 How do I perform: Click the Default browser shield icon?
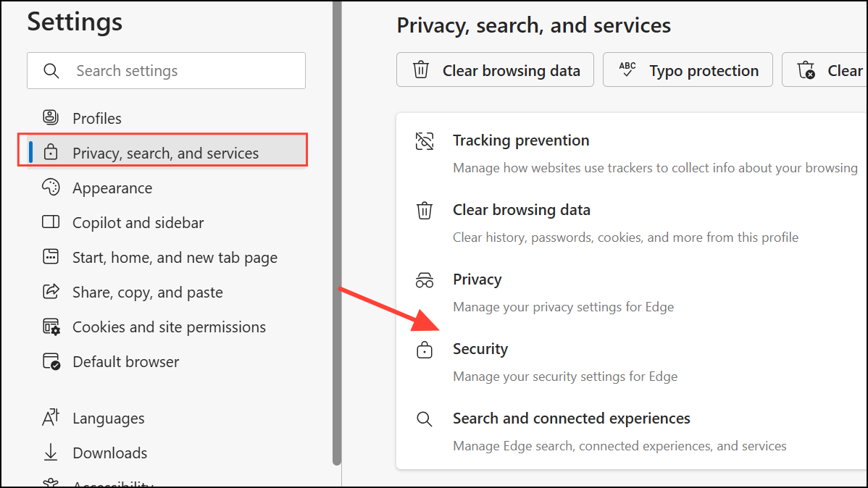[49, 361]
